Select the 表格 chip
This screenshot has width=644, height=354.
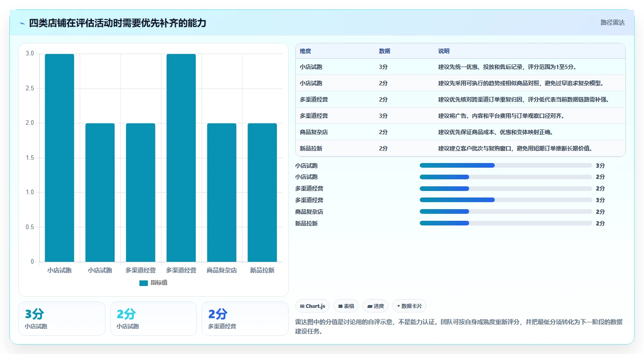point(346,306)
